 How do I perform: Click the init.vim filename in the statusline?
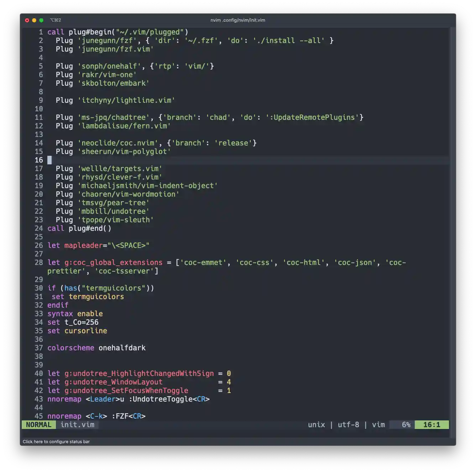(77, 425)
